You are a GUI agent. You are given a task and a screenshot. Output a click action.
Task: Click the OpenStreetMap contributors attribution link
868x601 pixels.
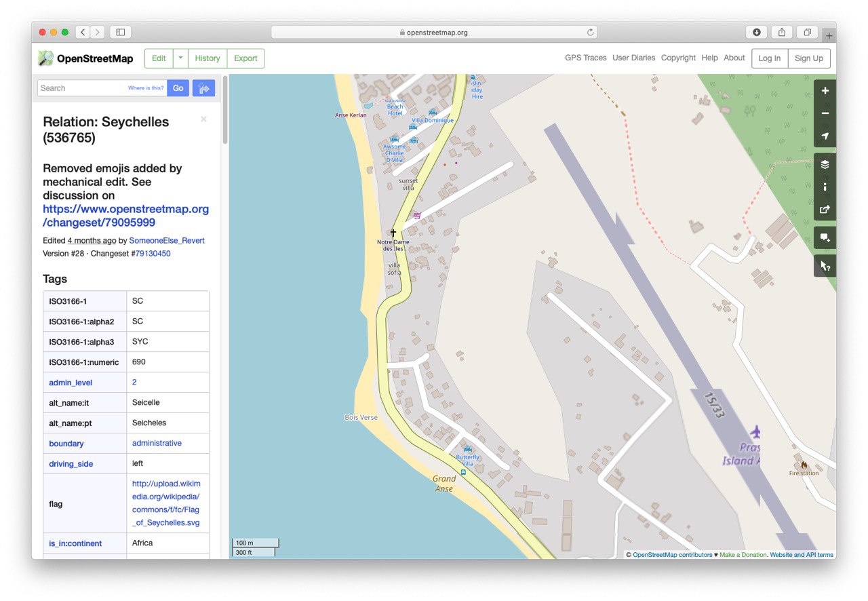672,555
